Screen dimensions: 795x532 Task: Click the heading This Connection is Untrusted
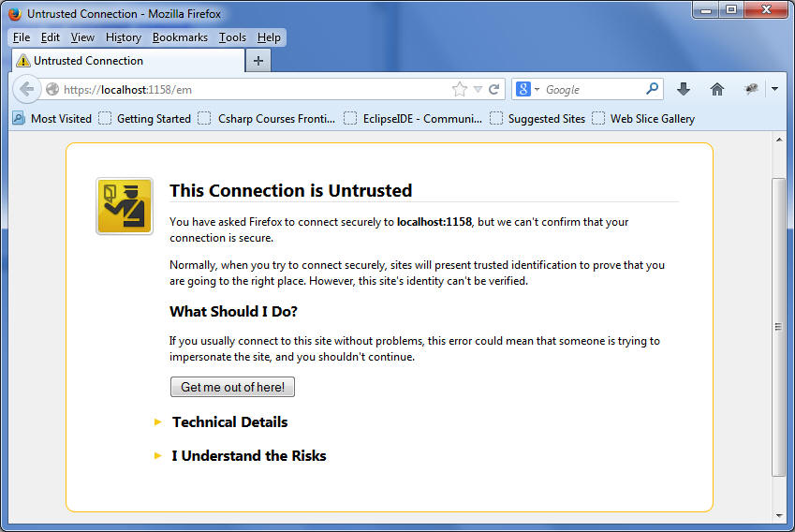click(290, 191)
